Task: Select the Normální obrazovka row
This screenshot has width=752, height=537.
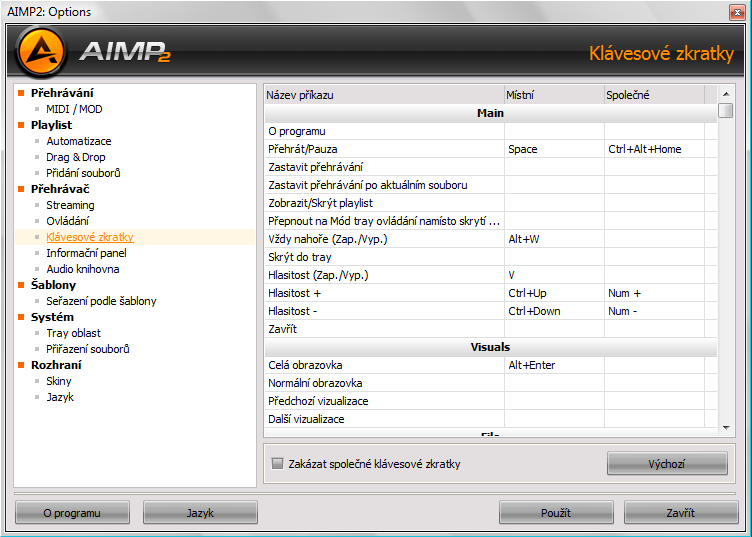Action: [x=491, y=383]
